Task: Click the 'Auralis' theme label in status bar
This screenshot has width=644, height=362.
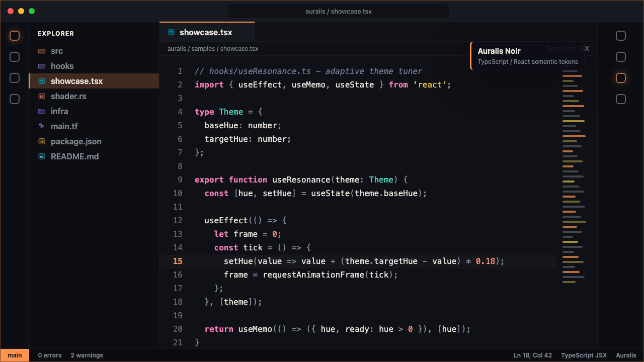Action: [x=626, y=355]
